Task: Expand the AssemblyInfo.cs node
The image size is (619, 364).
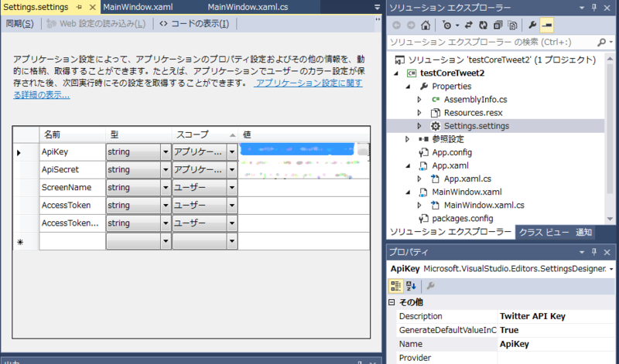Action: click(419, 100)
